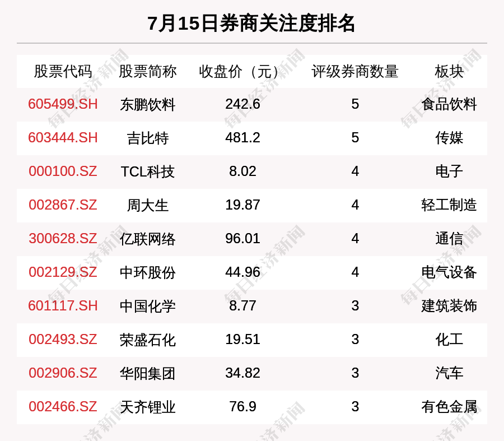This screenshot has height=441, width=504.
Task: Select the stock name 荣盛石化
Action: 147,340
